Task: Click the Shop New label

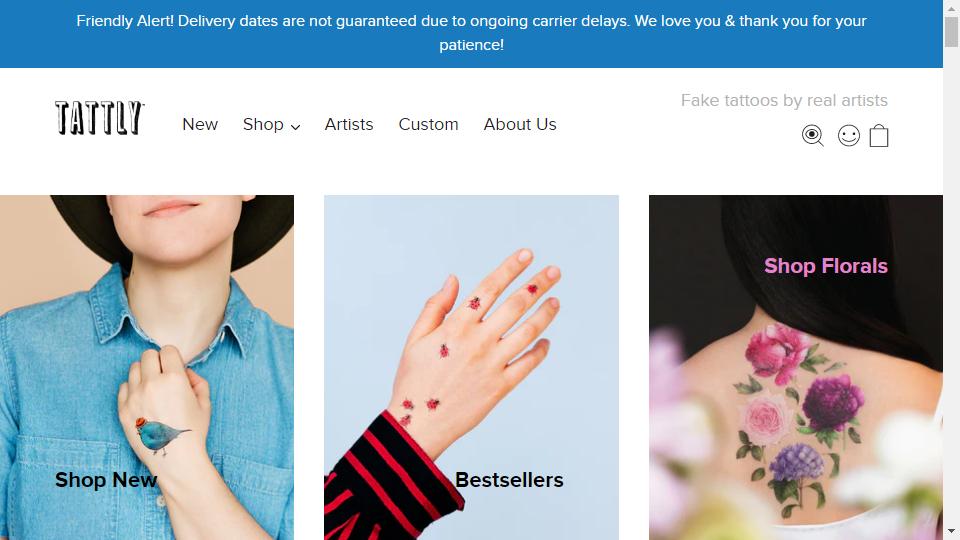Action: pos(106,479)
